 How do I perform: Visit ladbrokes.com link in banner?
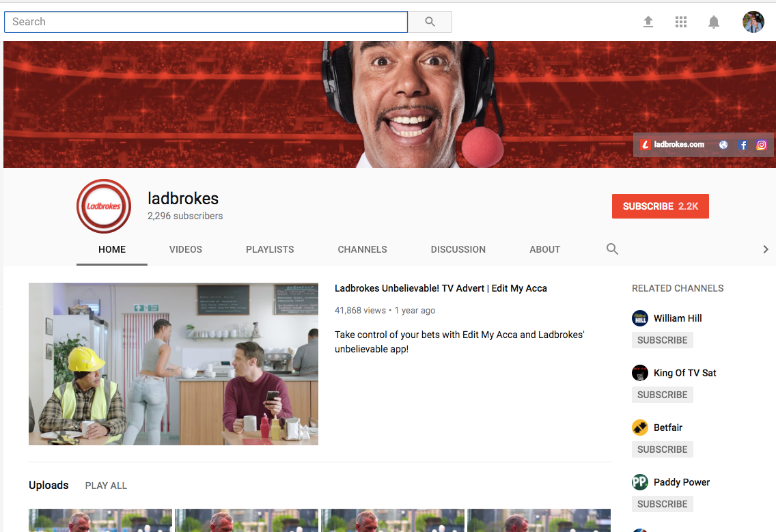673,145
